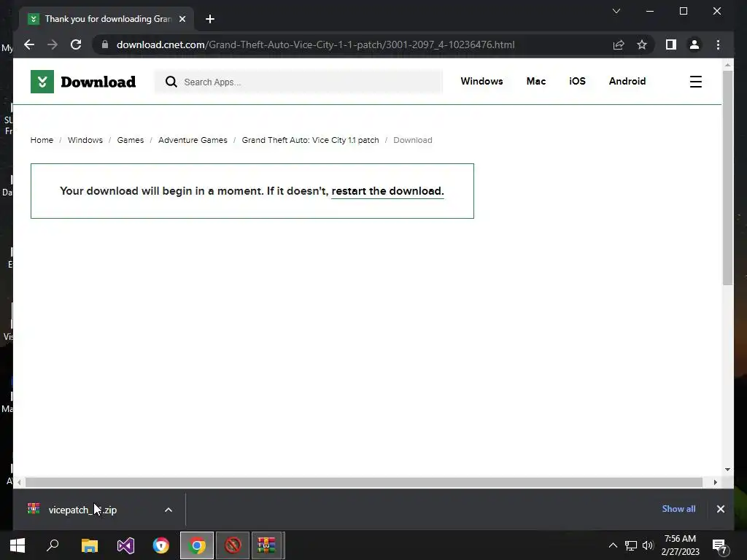Go to Home breadcrumb
The height and width of the screenshot is (560, 747).
pyautogui.click(x=42, y=140)
